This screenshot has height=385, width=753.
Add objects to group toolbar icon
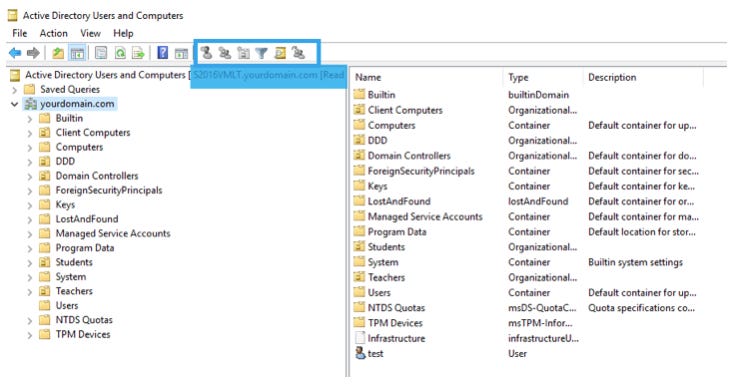(x=299, y=52)
